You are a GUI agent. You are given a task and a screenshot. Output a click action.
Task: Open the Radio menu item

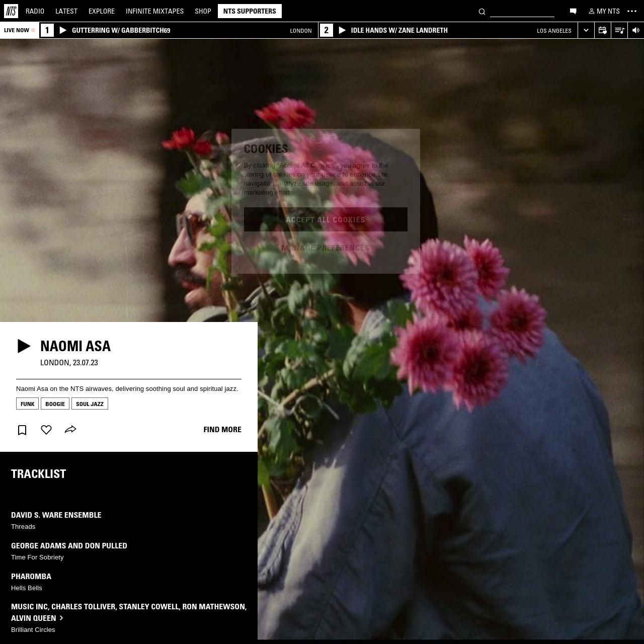click(35, 11)
